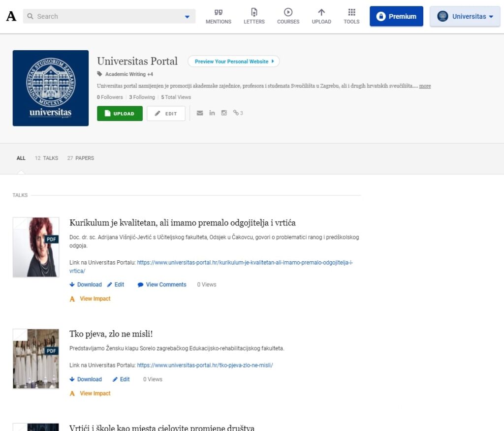Browse the Courses section
The image size is (504, 431).
pos(288,16)
